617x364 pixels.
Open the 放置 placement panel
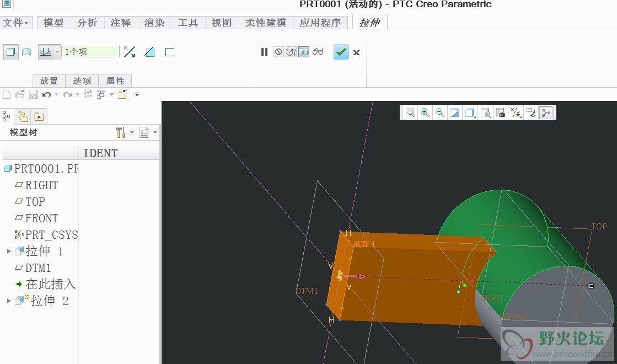click(x=49, y=81)
